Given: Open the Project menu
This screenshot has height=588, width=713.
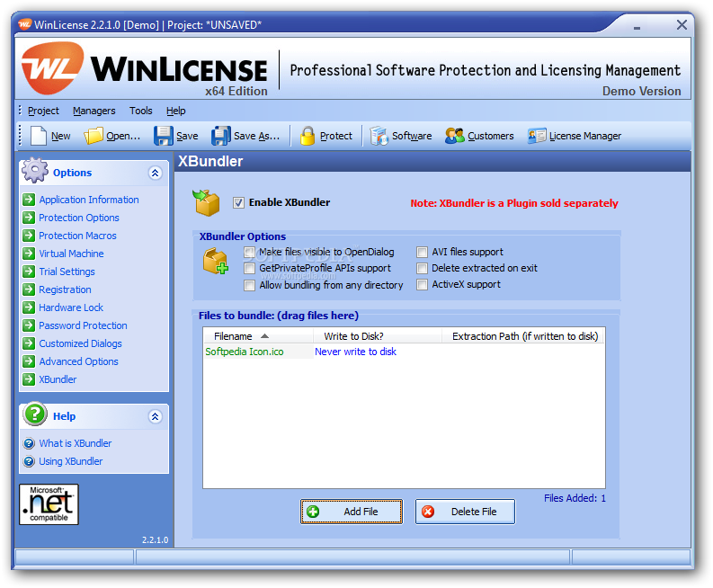Looking at the screenshot, I should point(43,111).
